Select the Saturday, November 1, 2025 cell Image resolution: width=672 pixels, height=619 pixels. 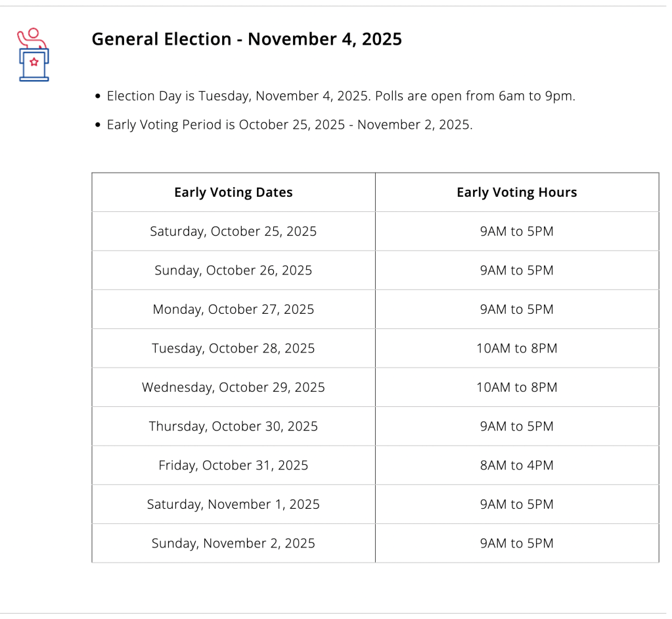click(x=233, y=504)
